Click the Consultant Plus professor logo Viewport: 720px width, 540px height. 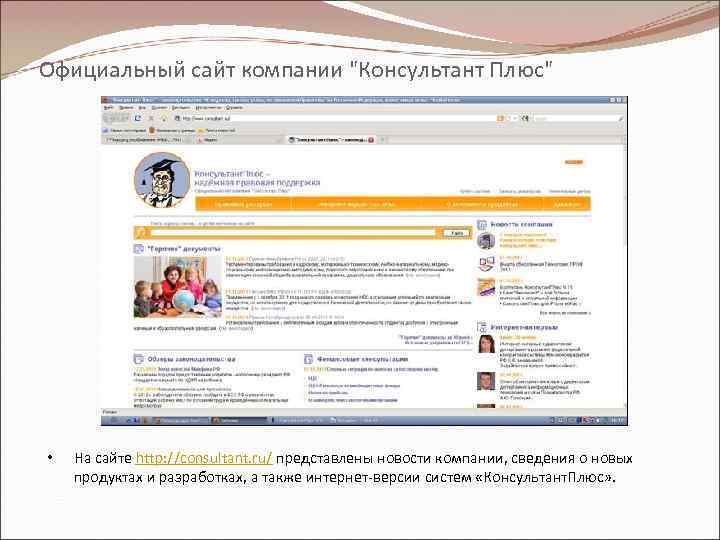162,180
